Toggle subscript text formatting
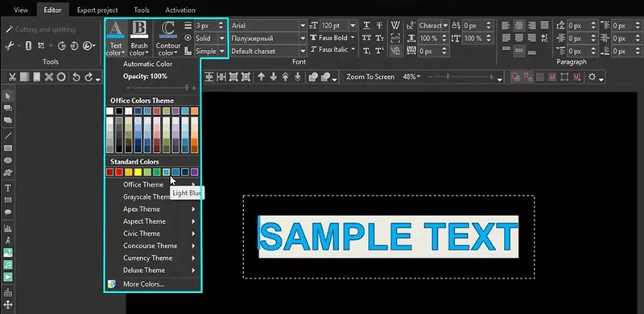644x314 pixels. click(x=366, y=51)
